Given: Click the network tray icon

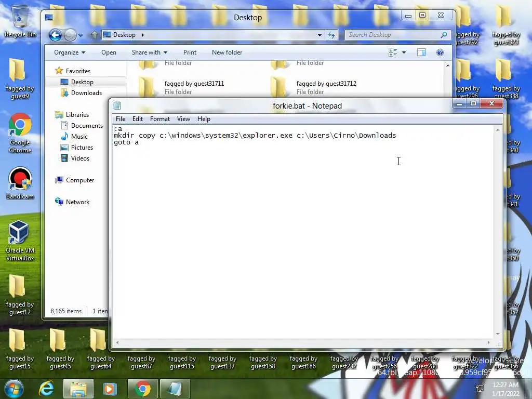Looking at the screenshot, I should pos(480,389).
